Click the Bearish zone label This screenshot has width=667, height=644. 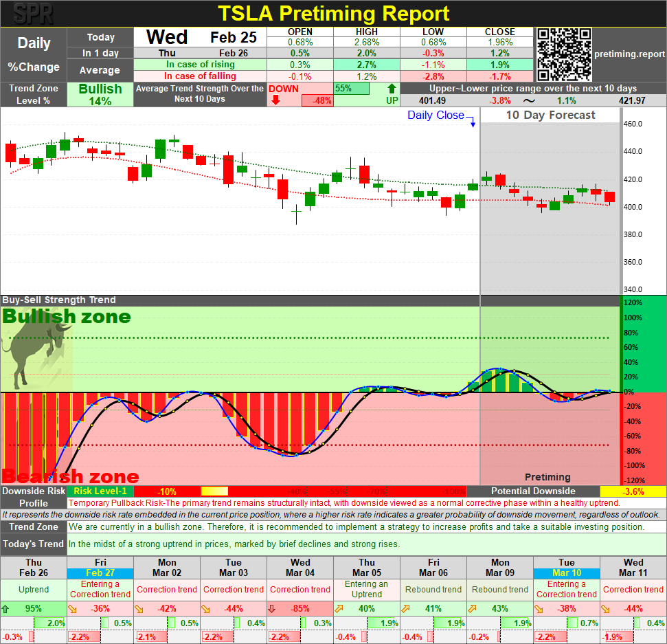[71, 476]
